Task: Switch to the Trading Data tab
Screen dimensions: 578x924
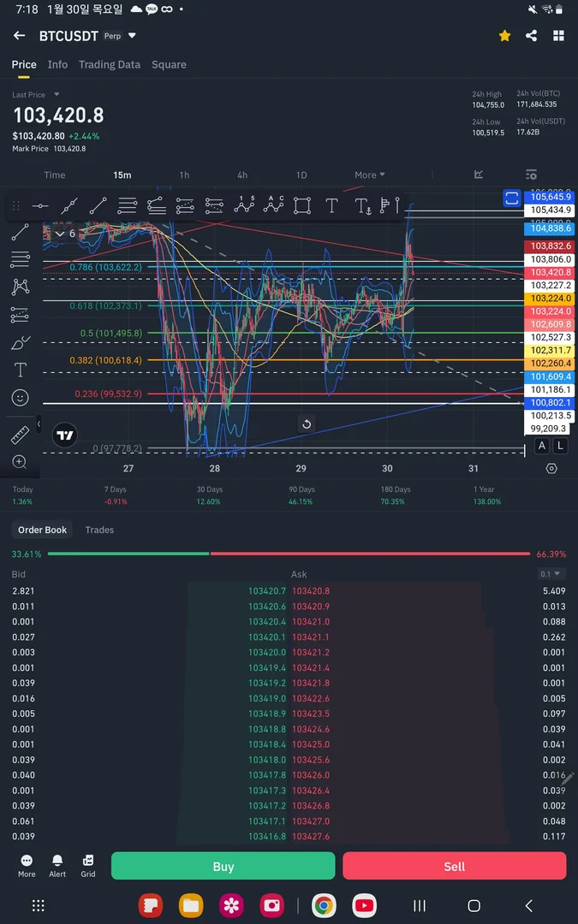Action: point(110,65)
